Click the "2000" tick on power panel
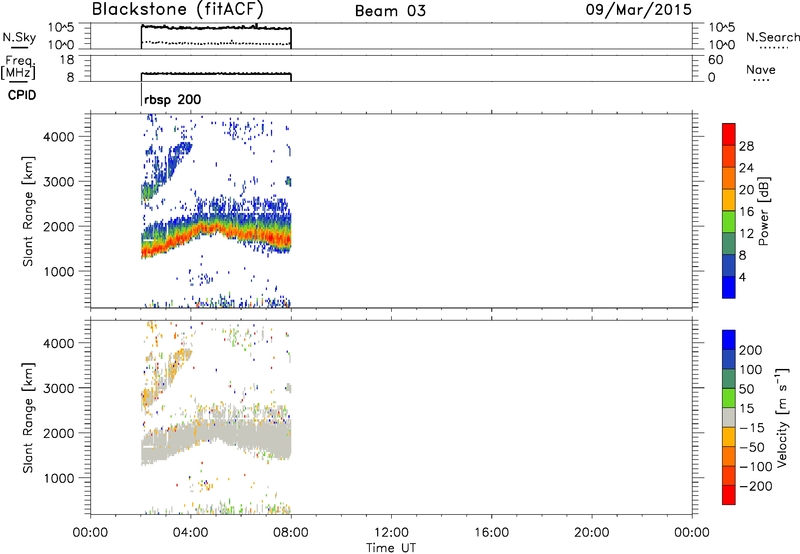The height and width of the screenshot is (554, 800). tap(59, 226)
